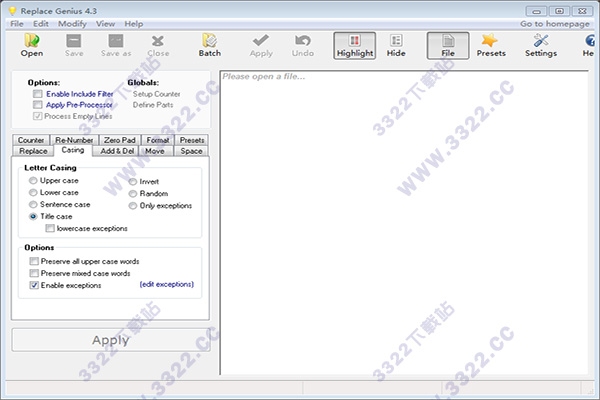
Task: Switch to the Space tab
Action: pyautogui.click(x=191, y=151)
